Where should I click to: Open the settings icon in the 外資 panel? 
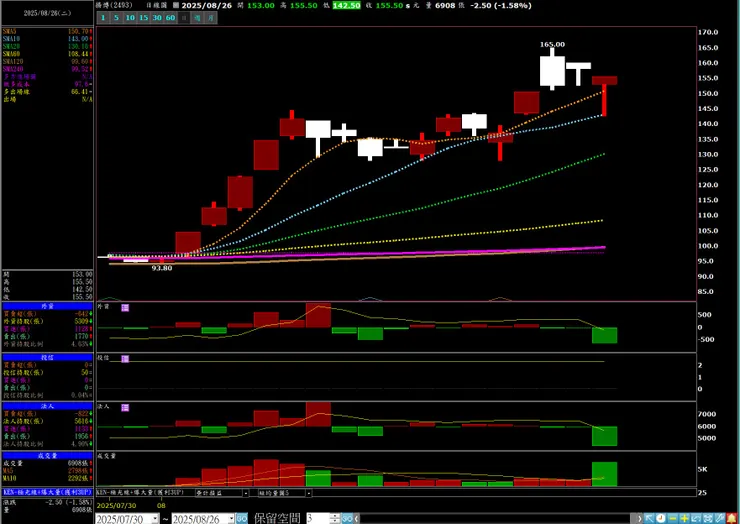point(125,308)
